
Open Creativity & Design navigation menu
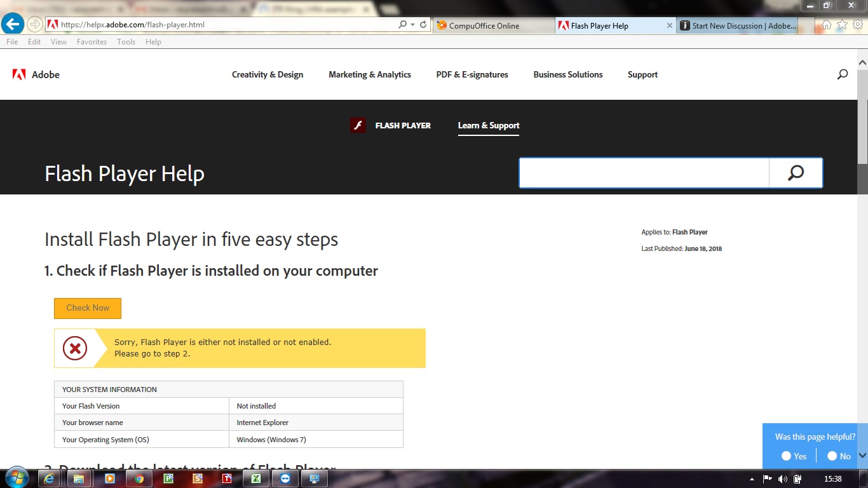point(268,74)
